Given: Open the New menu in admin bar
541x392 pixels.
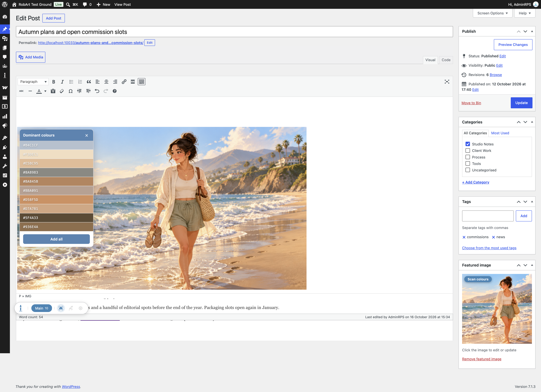Looking at the screenshot, I should [x=103, y=4].
